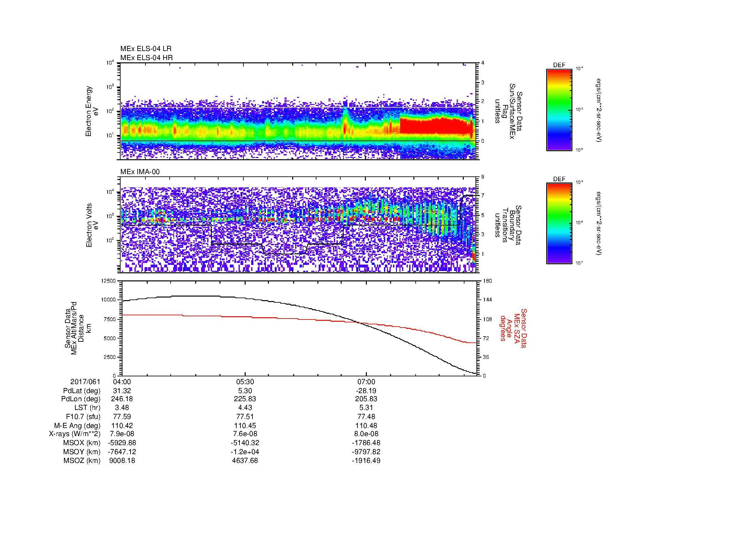Screen dimensions: 756x534
Task: Click the 'Electron Energy eV' axis title
Action: pos(92,111)
